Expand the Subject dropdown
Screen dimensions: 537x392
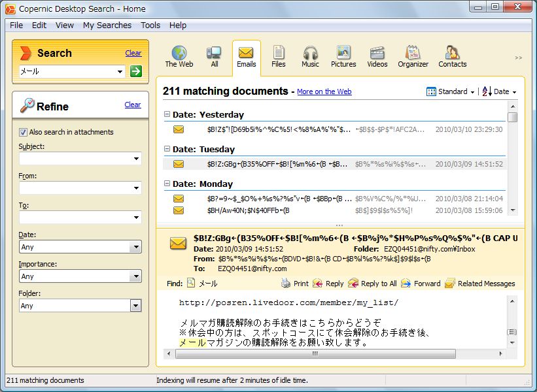pyautogui.click(x=136, y=158)
